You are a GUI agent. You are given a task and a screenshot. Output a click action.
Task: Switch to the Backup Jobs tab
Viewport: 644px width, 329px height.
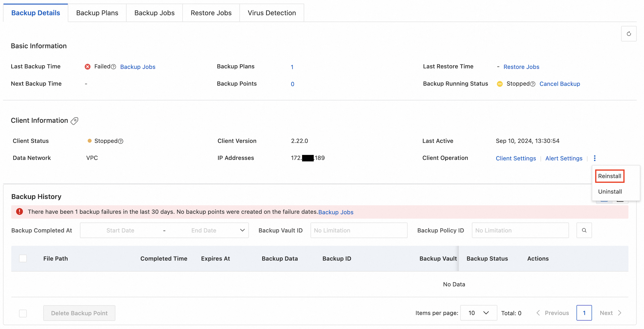[x=154, y=13]
